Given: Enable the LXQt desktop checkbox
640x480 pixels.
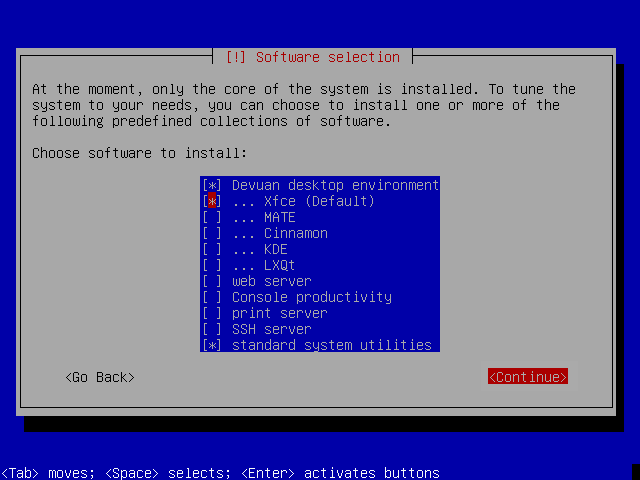Looking at the screenshot, I should (212, 265).
